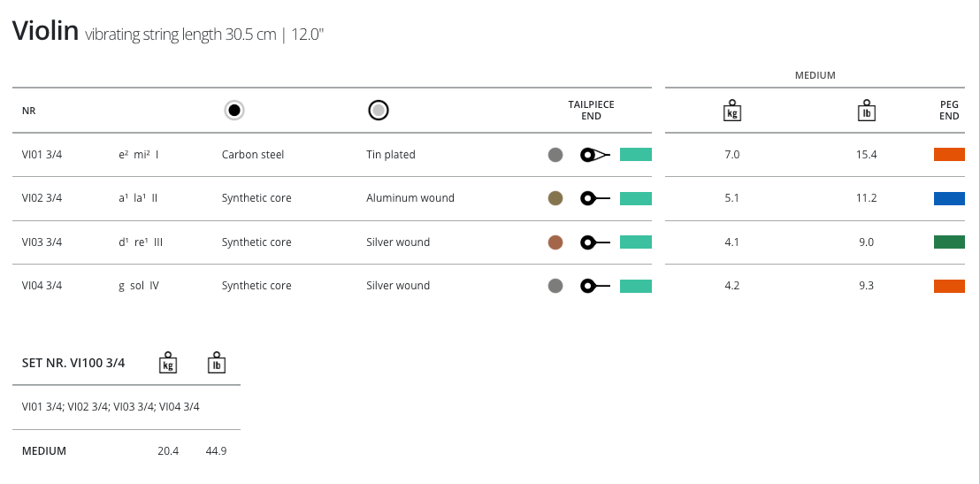
Task: Select the blue peg end swatch for VI02
Action: click(x=949, y=198)
